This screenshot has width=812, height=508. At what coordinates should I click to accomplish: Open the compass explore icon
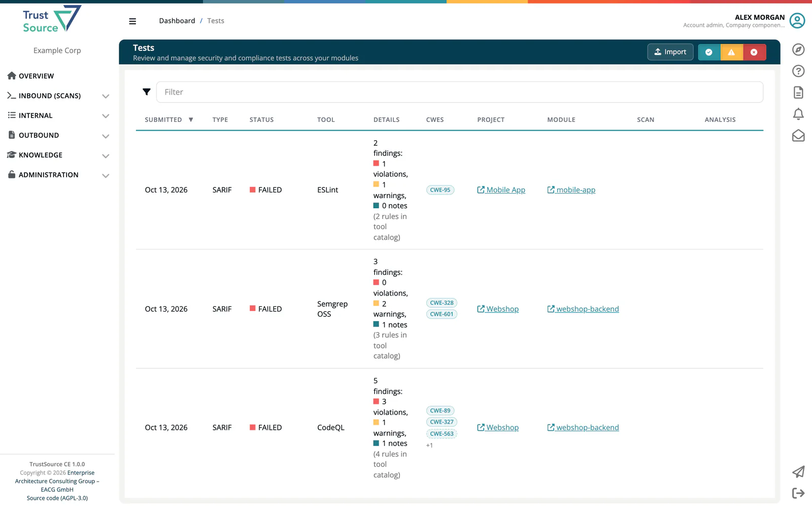pyautogui.click(x=798, y=49)
